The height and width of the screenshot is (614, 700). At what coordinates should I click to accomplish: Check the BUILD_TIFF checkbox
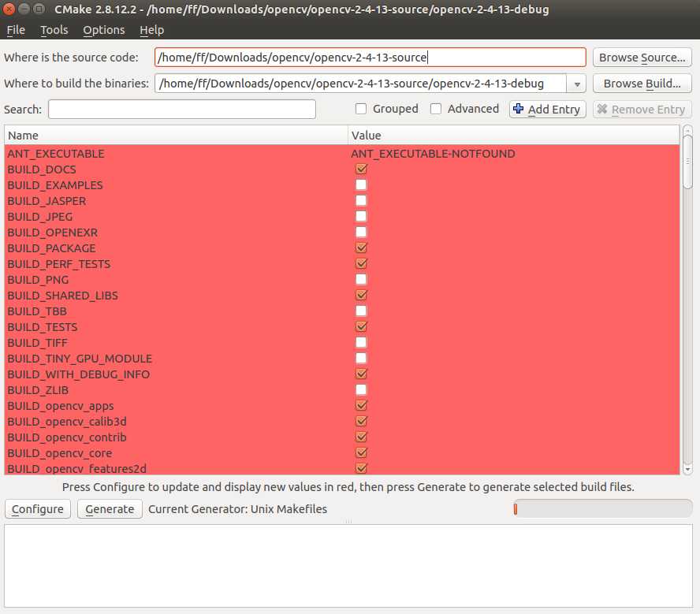pos(361,343)
